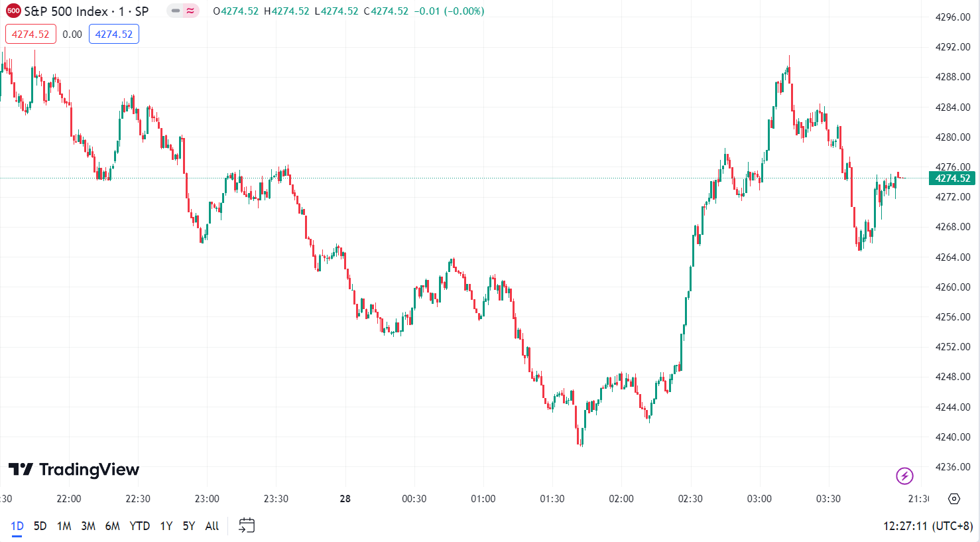Click the pink data mode indicator
The width and height of the screenshot is (980, 542).
[191, 11]
